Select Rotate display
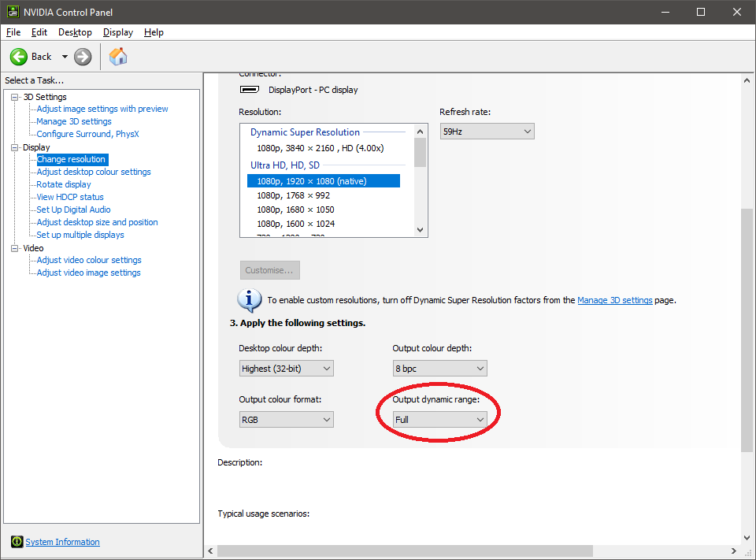The image size is (756, 560). 64,184
